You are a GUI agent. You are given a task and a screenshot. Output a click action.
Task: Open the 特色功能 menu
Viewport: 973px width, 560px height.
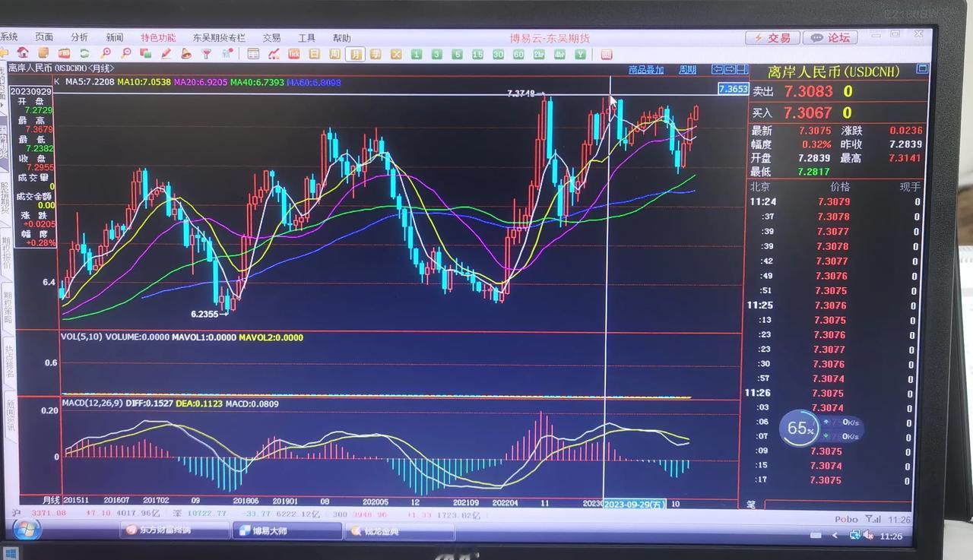pos(158,37)
